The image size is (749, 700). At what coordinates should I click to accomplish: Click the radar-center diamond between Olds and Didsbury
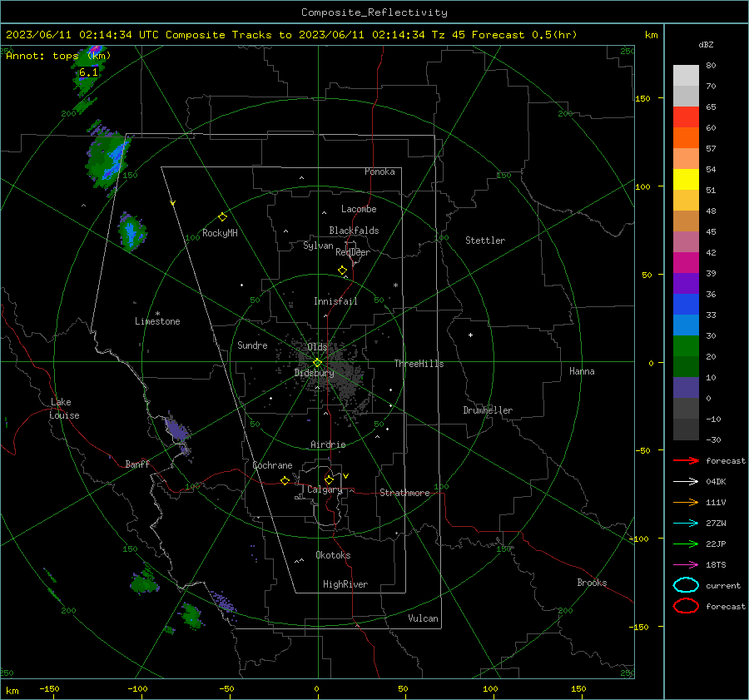[318, 363]
